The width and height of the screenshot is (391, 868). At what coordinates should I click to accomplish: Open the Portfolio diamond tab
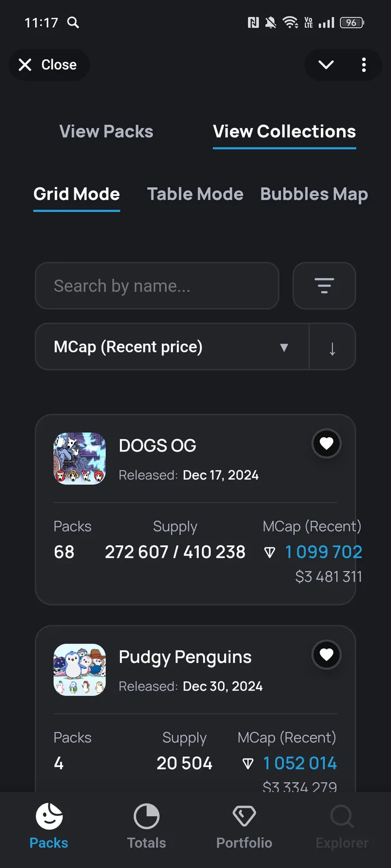[244, 826]
